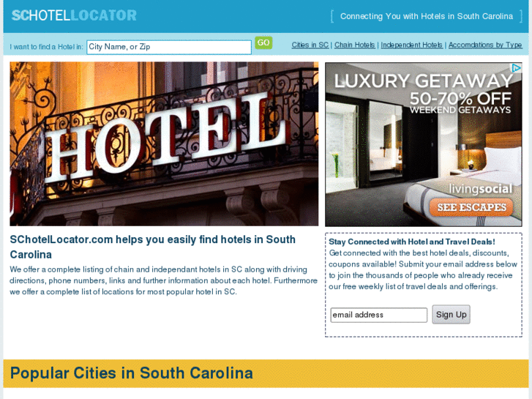
Task: Click the HOTEL sign banner image
Action: click(164, 143)
